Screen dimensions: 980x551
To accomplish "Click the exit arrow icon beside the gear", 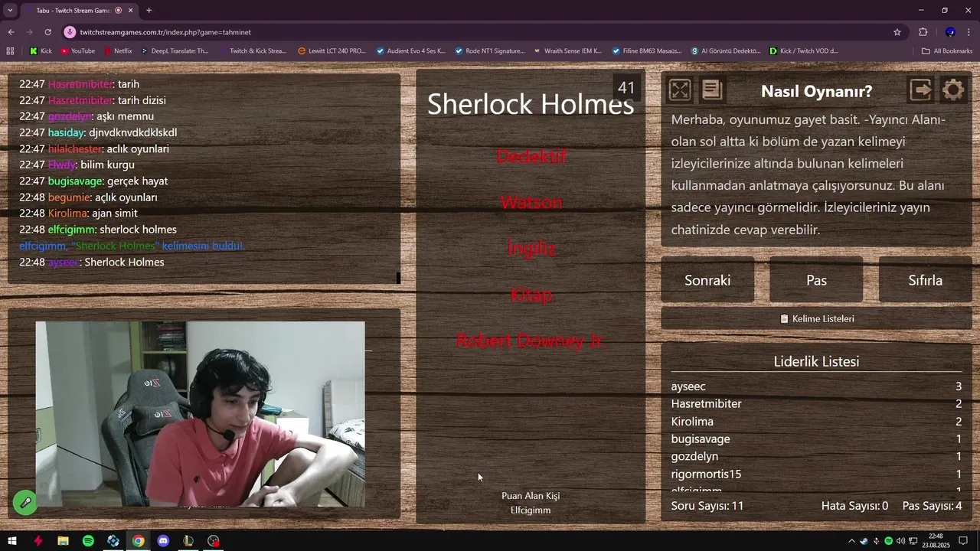I will 921,90.
